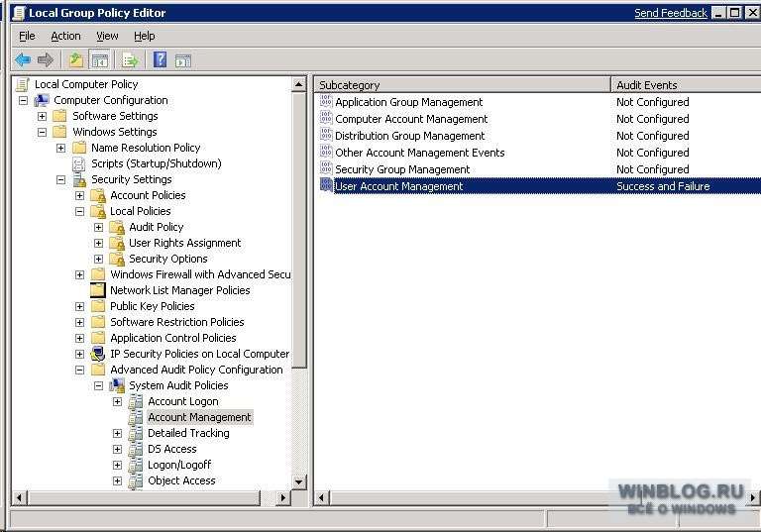The image size is (761, 532).
Task: Expand the Account Policies node
Action: point(79,195)
